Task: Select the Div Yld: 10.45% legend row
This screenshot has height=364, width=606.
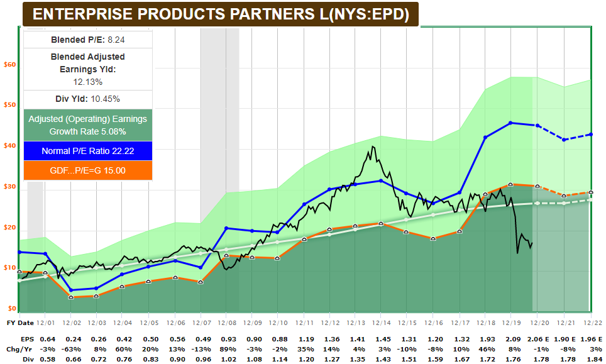Action: (88, 99)
